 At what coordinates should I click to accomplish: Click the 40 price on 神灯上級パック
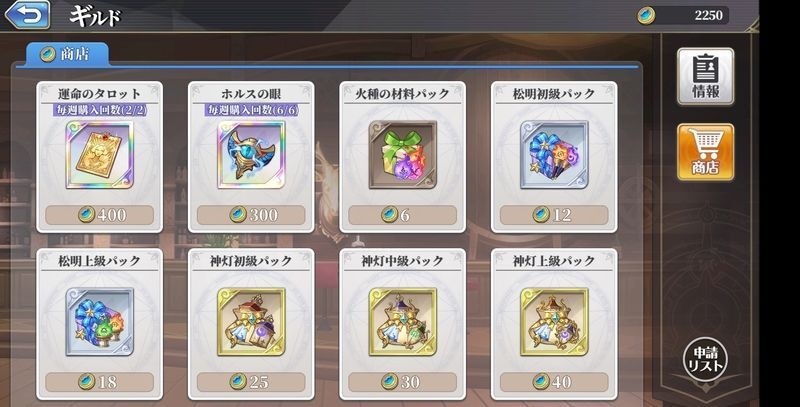pyautogui.click(x=554, y=381)
